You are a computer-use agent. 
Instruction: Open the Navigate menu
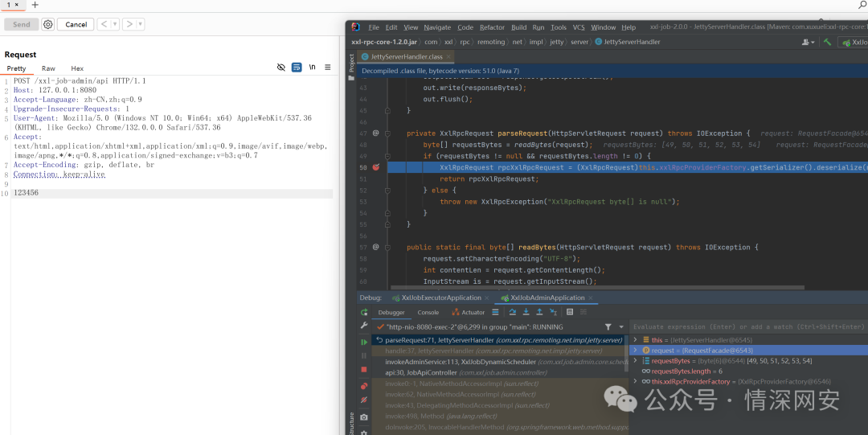pos(437,27)
